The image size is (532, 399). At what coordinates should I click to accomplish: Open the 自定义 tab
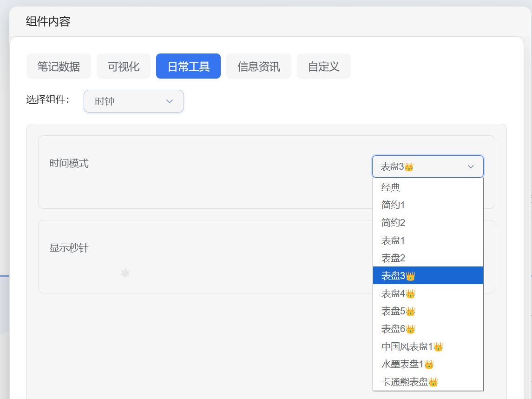click(324, 66)
